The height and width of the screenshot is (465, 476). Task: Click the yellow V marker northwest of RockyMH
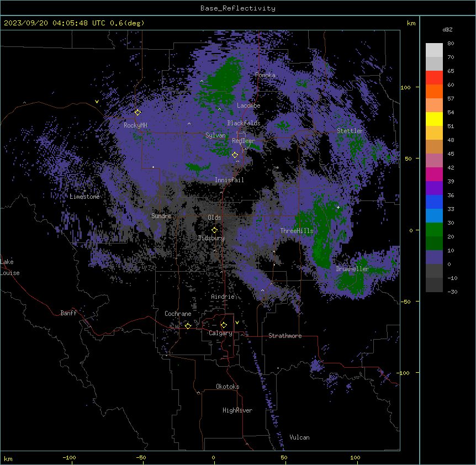pyautogui.click(x=97, y=102)
